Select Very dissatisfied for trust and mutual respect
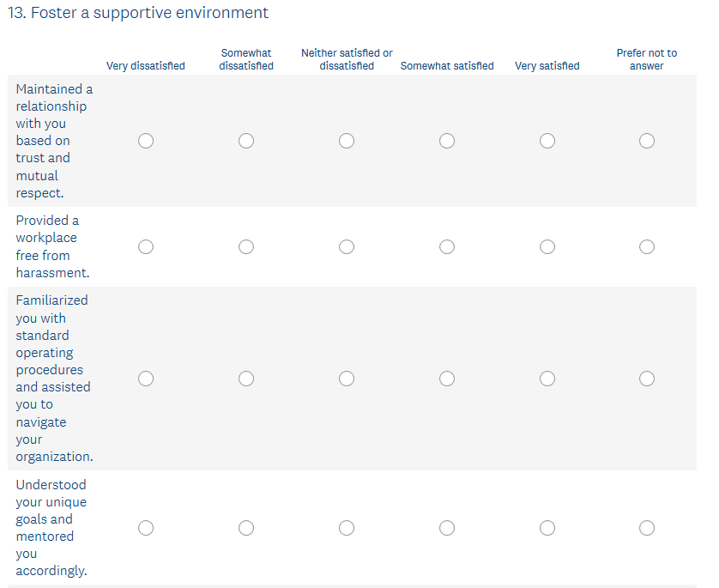Screen dimensions: 719x588 tap(146, 141)
